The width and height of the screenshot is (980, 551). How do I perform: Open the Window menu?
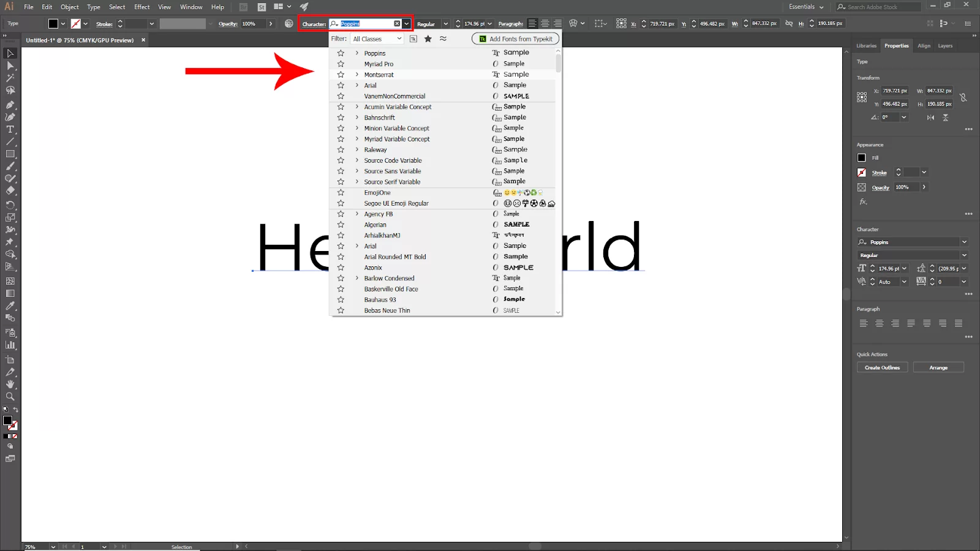(191, 7)
